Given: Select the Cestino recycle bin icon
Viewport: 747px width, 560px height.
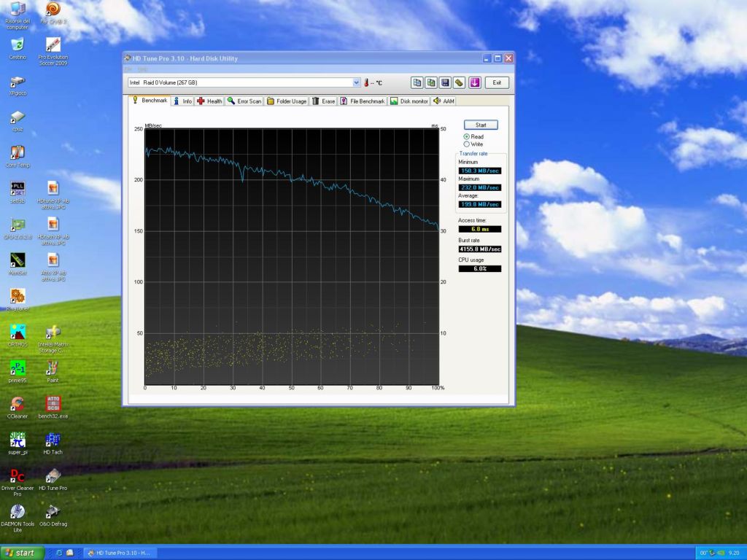Looking at the screenshot, I should point(18,49).
